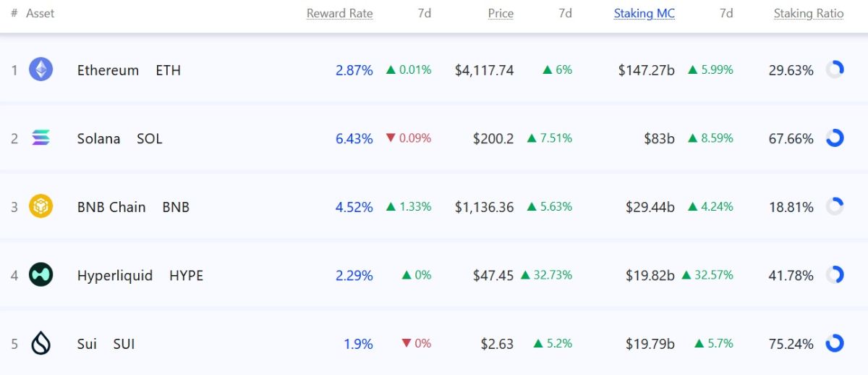Click the 32.57% staking MC change
The height and width of the screenshot is (375, 868).
point(707,275)
